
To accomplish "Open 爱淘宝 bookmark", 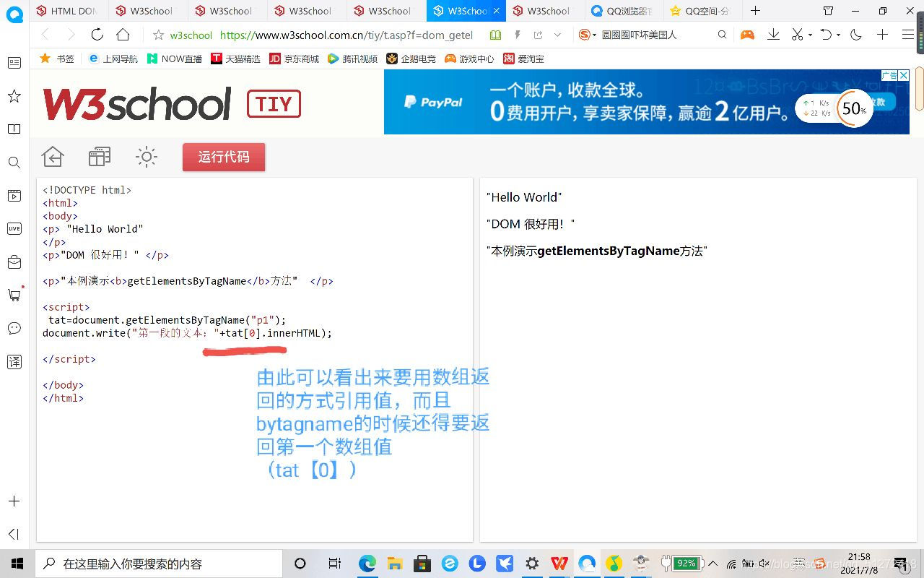I will click(x=524, y=59).
